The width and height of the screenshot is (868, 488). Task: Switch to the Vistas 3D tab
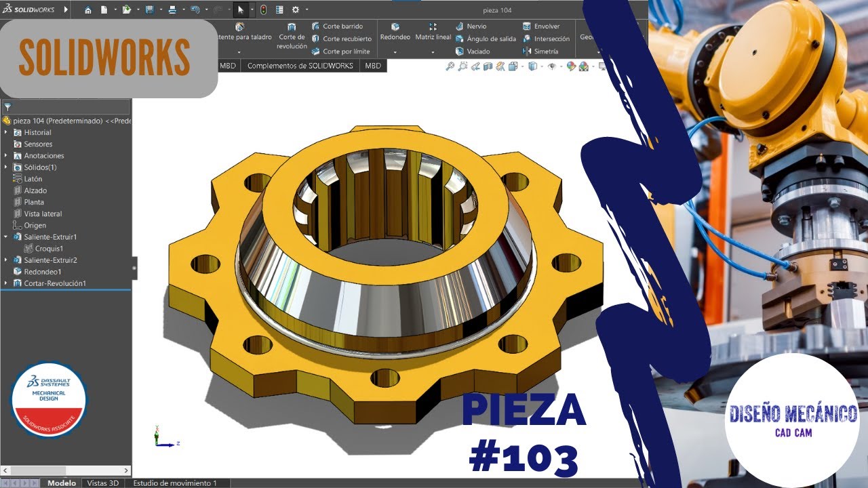[x=103, y=483]
